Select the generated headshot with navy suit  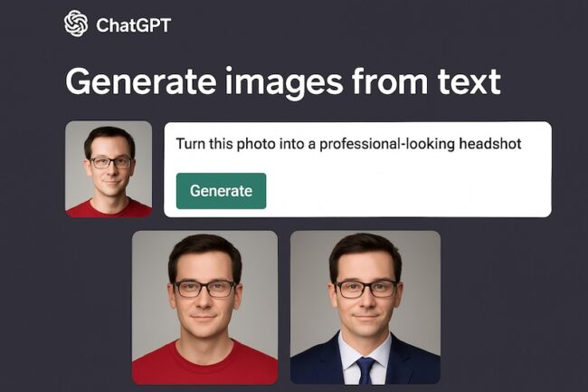(x=365, y=307)
